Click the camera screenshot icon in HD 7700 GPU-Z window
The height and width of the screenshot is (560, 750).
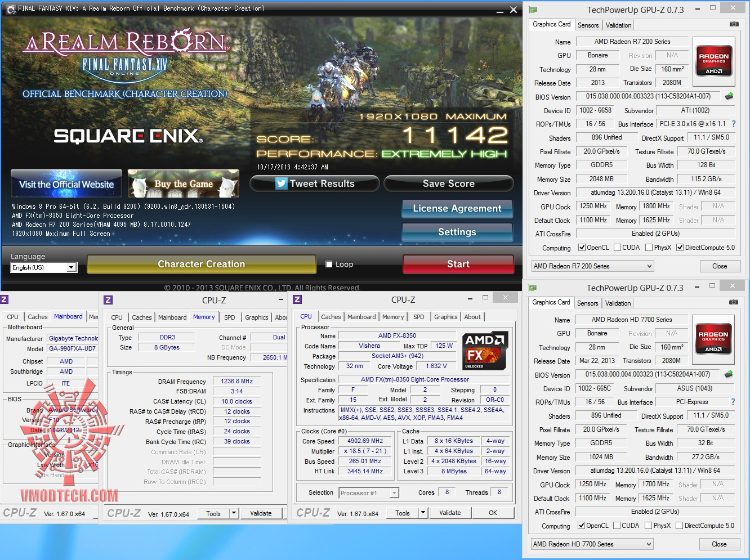click(733, 302)
